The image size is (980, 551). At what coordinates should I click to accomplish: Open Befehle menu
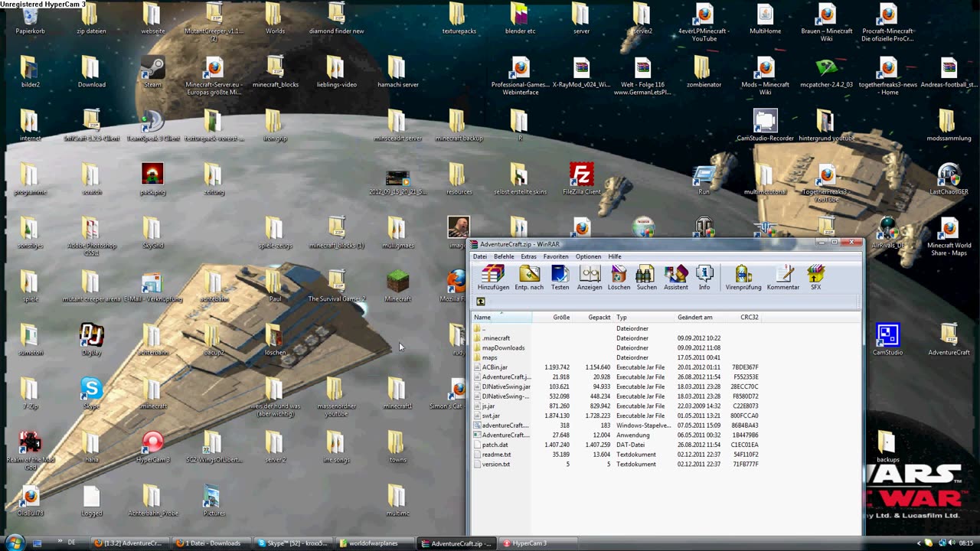[x=504, y=256]
